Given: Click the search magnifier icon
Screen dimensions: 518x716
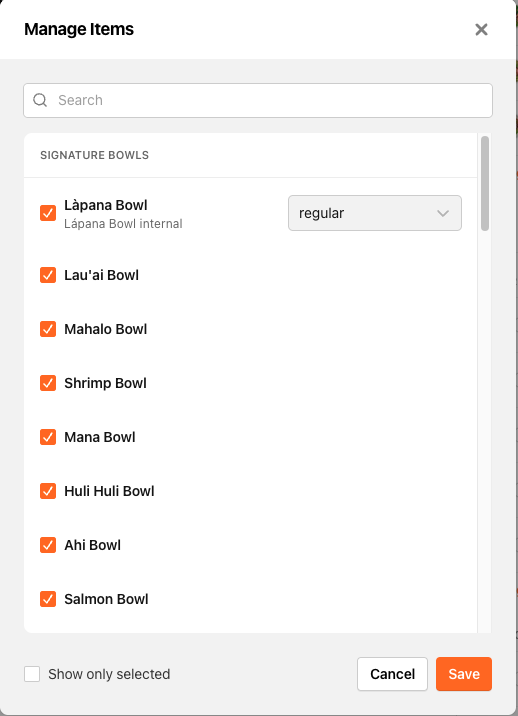Looking at the screenshot, I should (x=40, y=100).
